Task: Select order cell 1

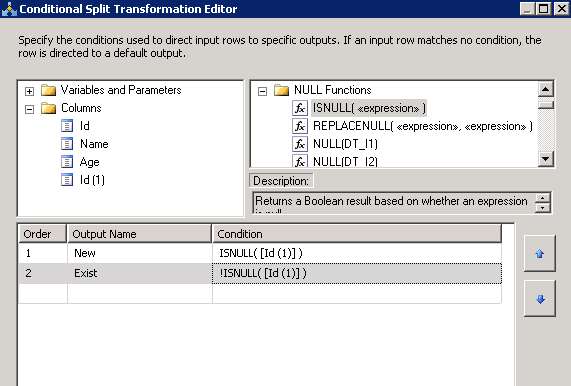Action: coord(43,253)
